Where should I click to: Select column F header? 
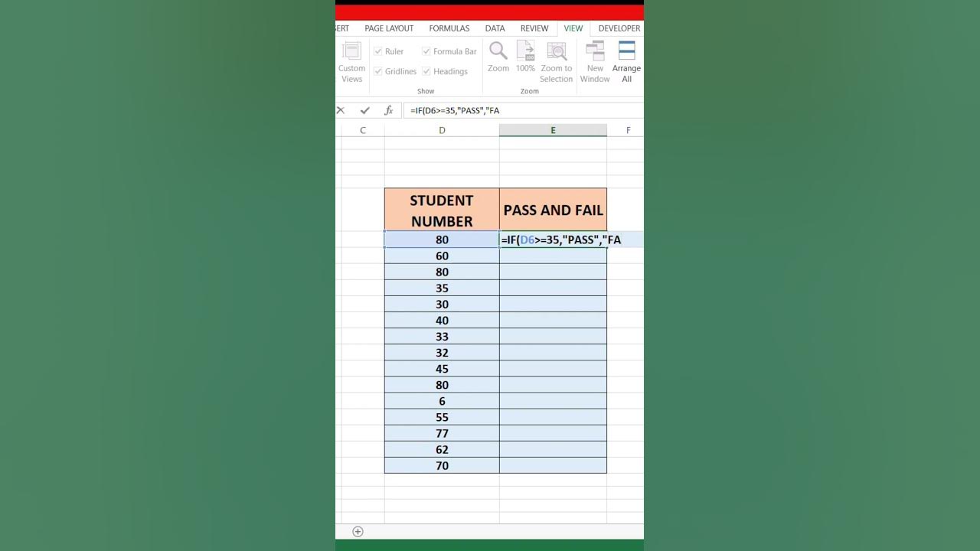[x=628, y=130]
